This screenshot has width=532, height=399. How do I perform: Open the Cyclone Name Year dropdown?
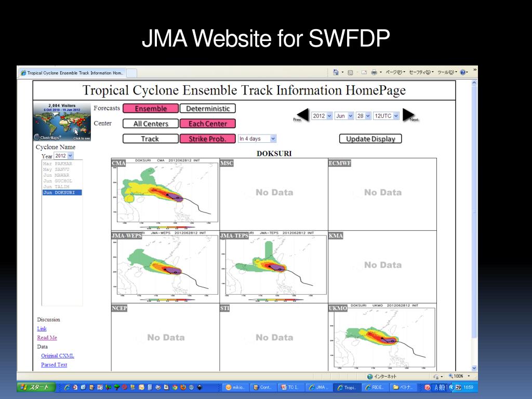point(64,156)
